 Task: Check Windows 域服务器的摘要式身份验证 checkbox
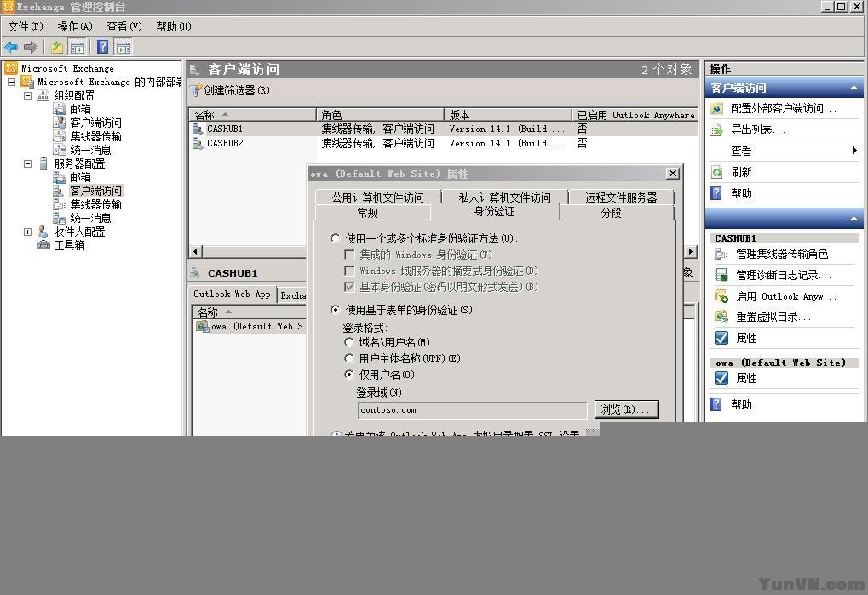point(349,271)
